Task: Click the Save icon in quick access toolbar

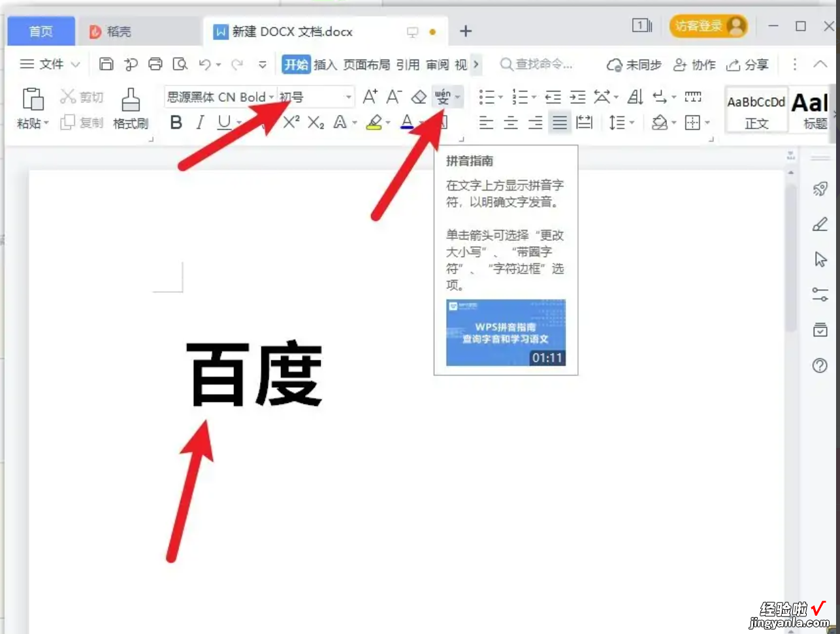Action: 106,64
